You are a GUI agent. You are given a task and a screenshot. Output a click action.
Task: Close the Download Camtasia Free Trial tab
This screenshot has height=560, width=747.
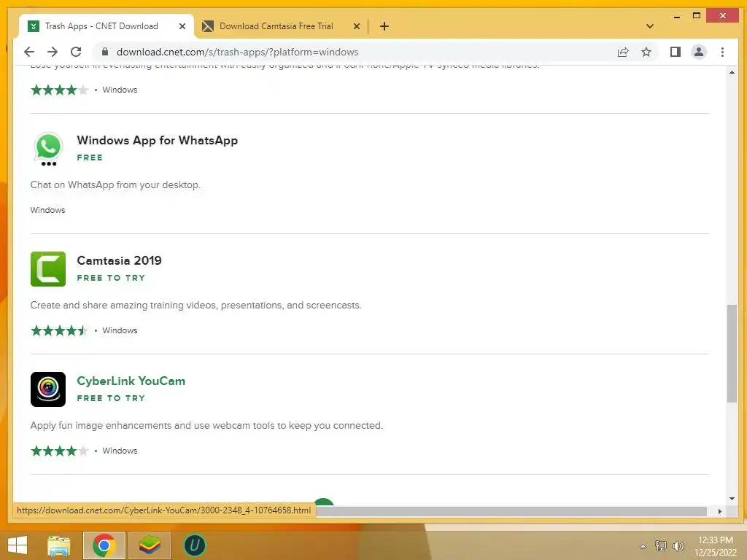356,26
